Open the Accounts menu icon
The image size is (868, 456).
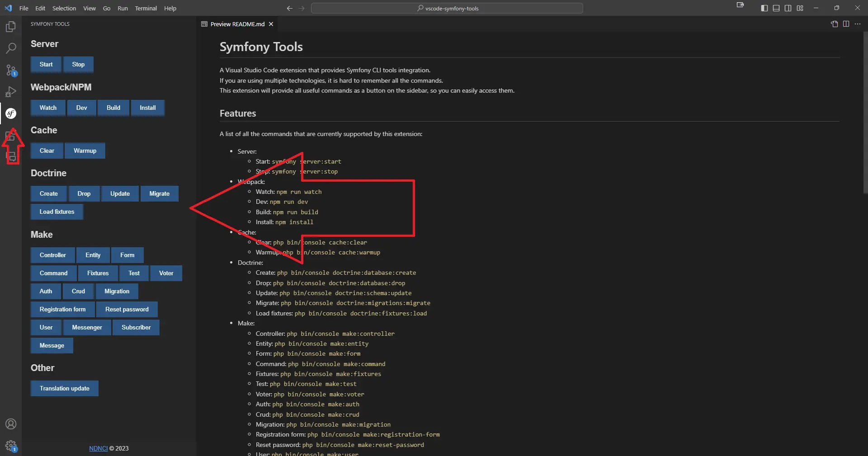click(x=11, y=424)
